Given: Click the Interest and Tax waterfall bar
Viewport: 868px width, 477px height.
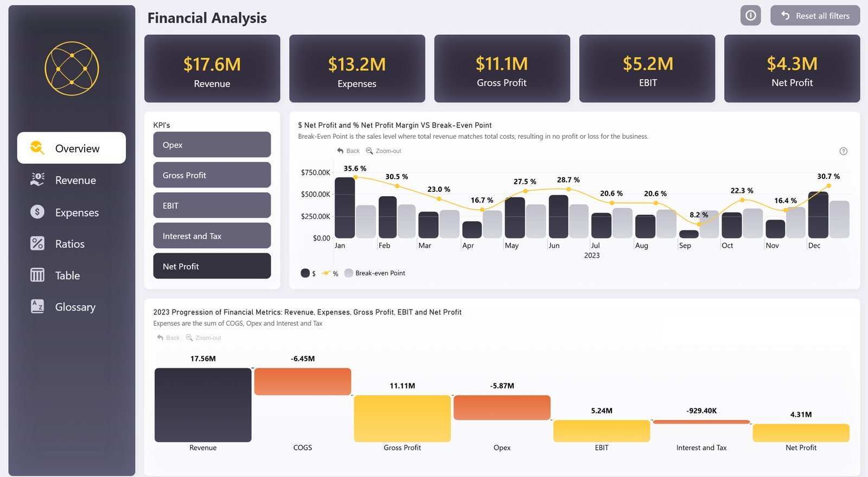Looking at the screenshot, I should point(701,422).
